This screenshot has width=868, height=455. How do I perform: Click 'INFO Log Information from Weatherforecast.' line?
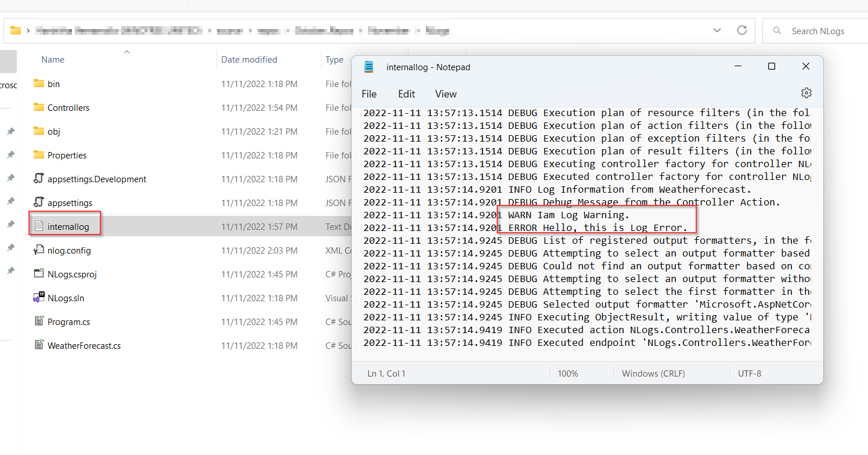(557, 190)
